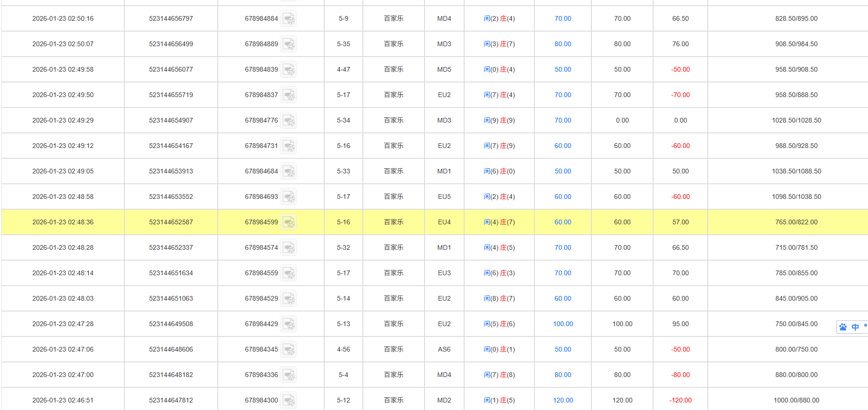Screen dimensions: 868x410
Task: Open the blue 70.00 bet amount for order 523144656797
Action: [563, 19]
